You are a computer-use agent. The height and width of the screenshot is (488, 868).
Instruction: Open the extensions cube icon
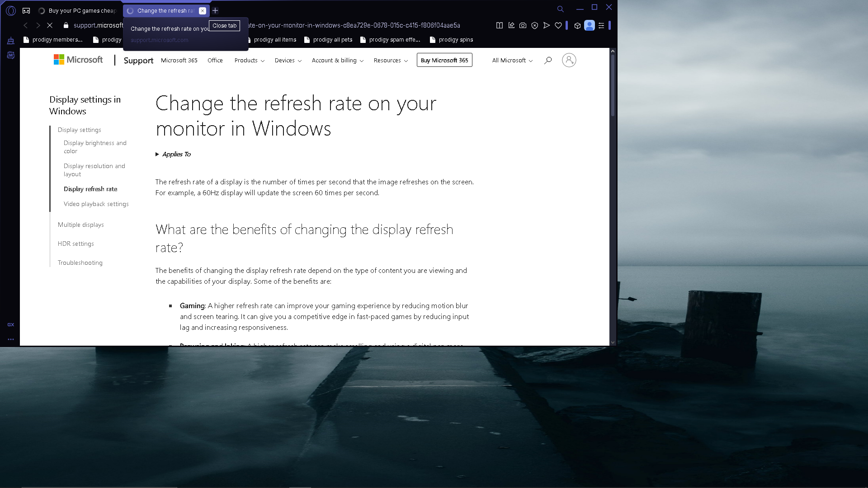pos(577,25)
